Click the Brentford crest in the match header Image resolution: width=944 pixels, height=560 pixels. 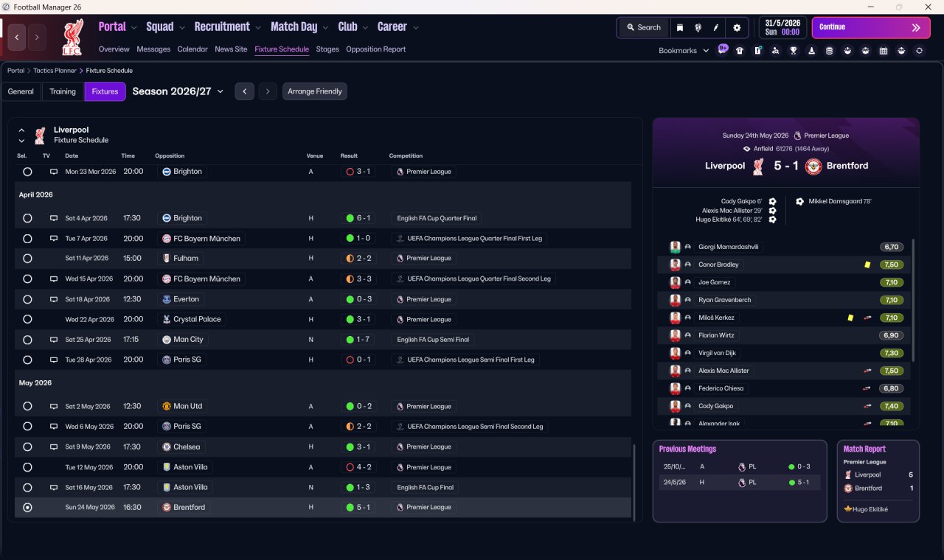[813, 166]
